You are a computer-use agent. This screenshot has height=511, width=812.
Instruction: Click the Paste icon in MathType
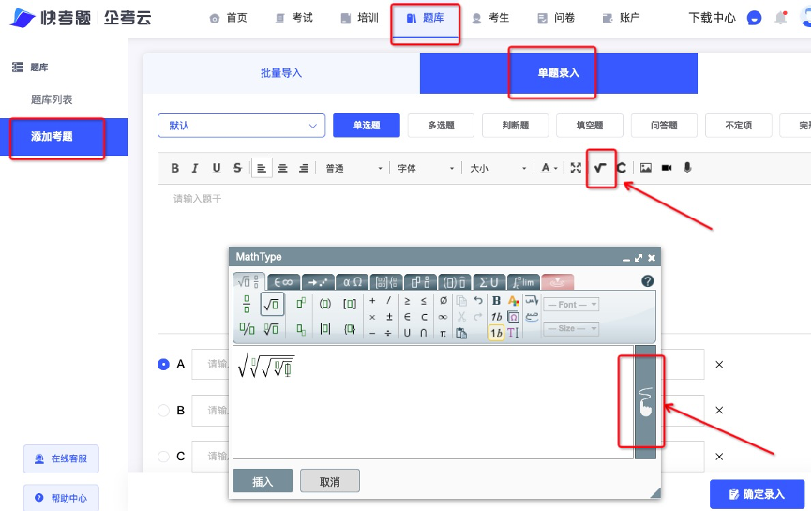(x=461, y=334)
